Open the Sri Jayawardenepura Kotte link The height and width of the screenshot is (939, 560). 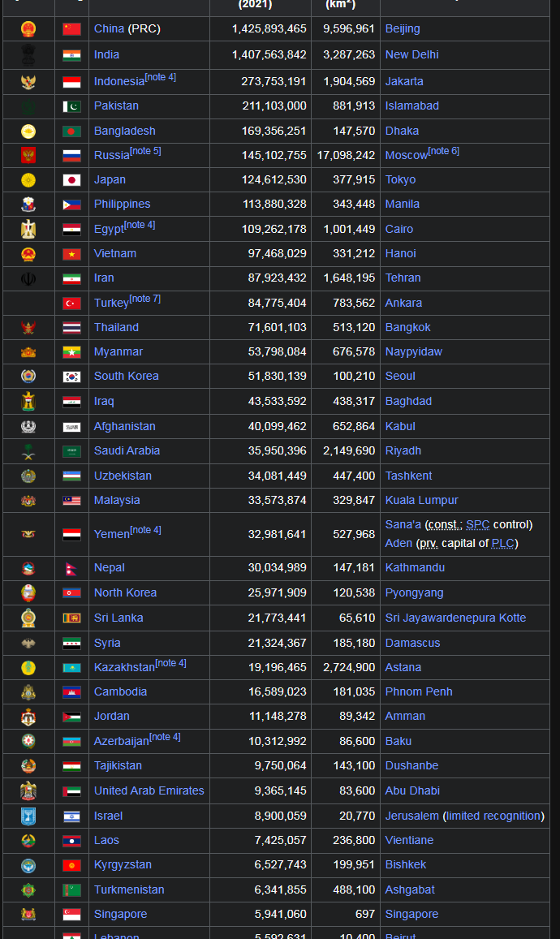455,618
